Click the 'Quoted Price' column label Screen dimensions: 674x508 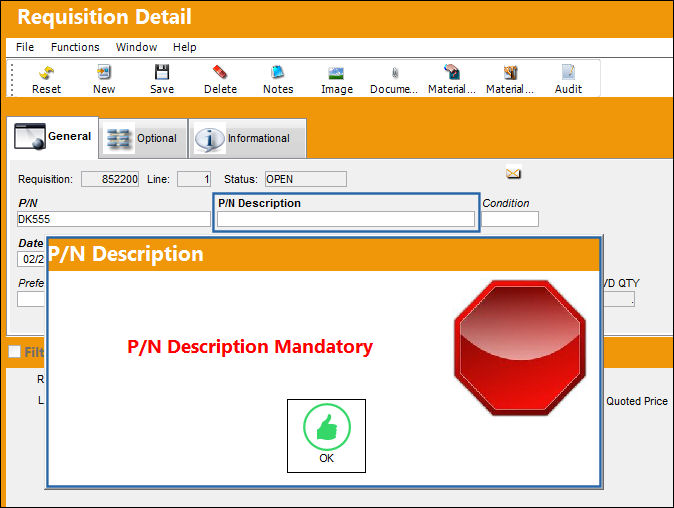pos(637,401)
